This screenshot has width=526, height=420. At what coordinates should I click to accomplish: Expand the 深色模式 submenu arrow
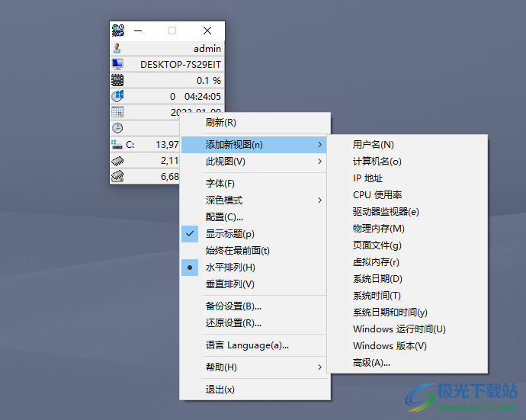(319, 200)
